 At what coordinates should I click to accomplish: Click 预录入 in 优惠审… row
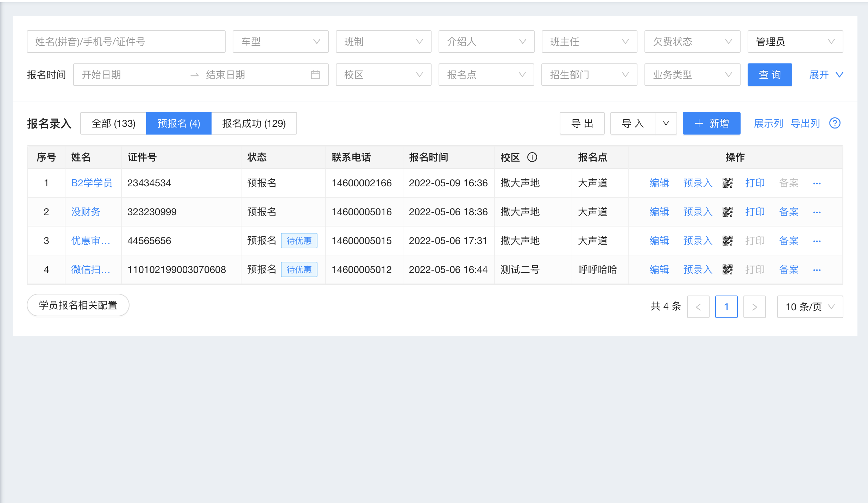point(698,241)
